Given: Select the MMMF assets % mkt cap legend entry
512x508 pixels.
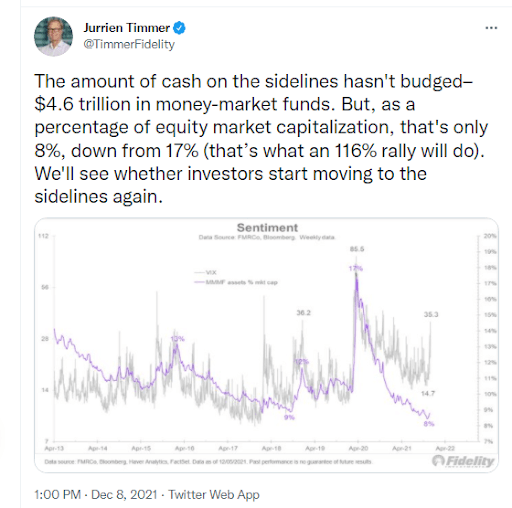Looking at the screenshot, I should 236,282.
